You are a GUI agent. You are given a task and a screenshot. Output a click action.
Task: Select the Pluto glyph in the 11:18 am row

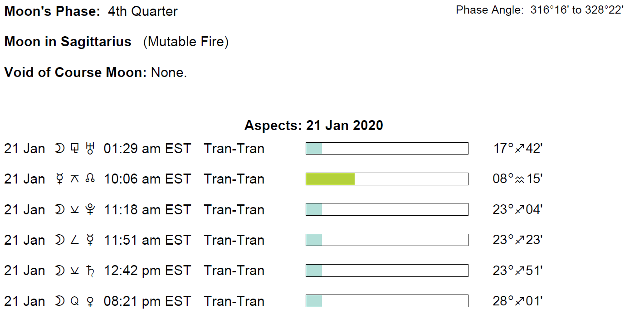point(90,210)
